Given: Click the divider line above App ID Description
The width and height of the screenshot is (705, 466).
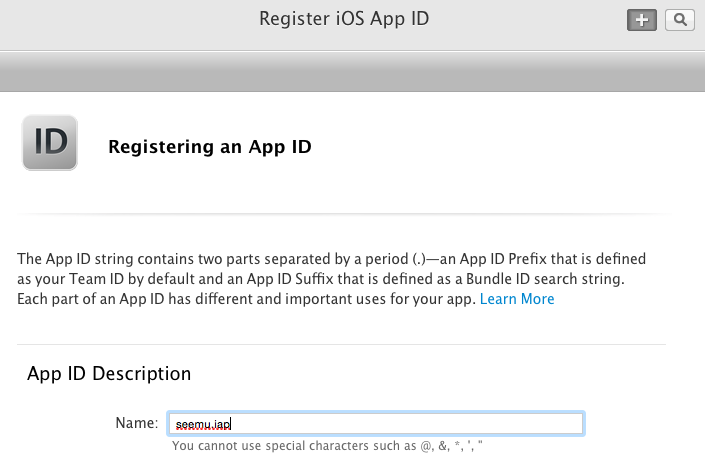Looking at the screenshot, I should 341,345.
